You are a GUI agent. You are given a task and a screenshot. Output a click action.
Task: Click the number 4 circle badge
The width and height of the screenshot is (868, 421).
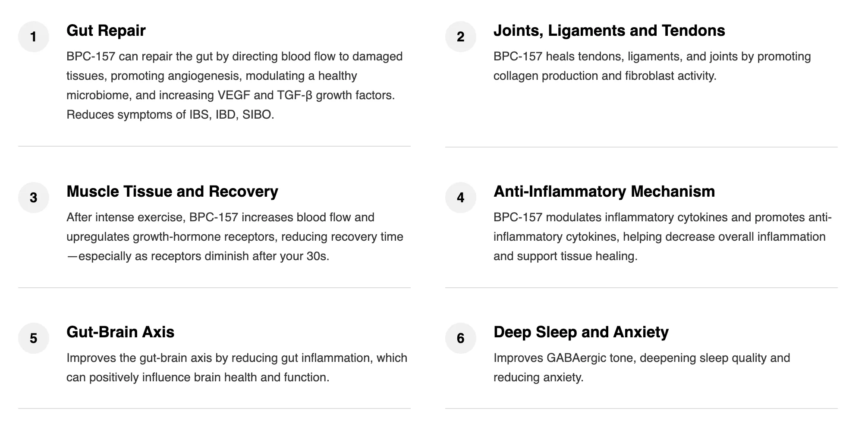[460, 198]
